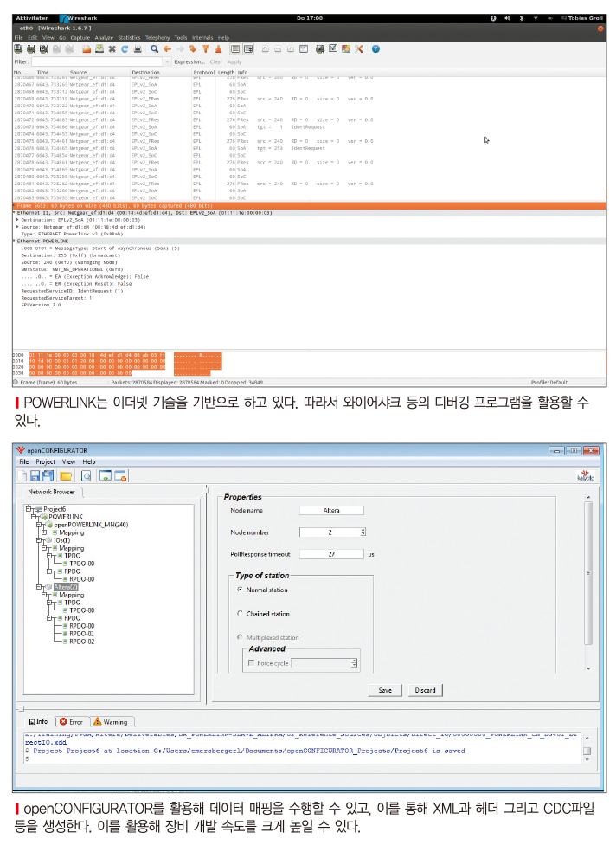This screenshot has width=616, height=845.
Task: Select the Network Browser tab
Action: pyautogui.click(x=51, y=492)
